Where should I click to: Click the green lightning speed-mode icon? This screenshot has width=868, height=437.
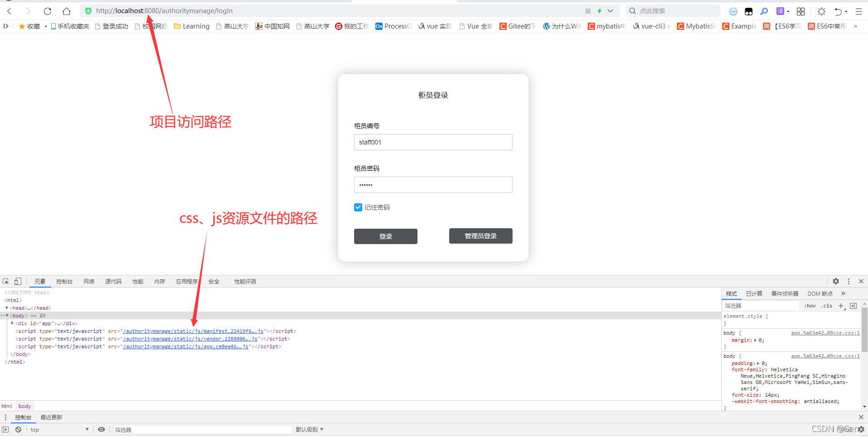tap(599, 11)
